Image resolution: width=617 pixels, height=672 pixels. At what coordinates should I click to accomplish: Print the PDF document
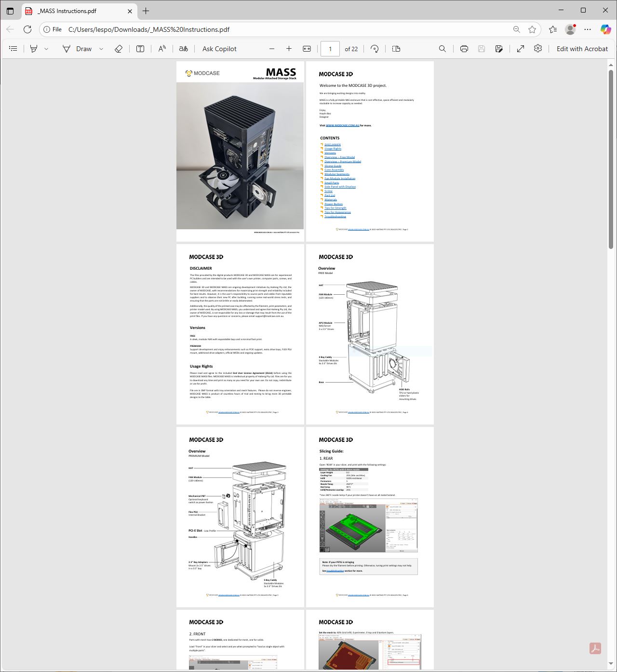click(x=464, y=49)
